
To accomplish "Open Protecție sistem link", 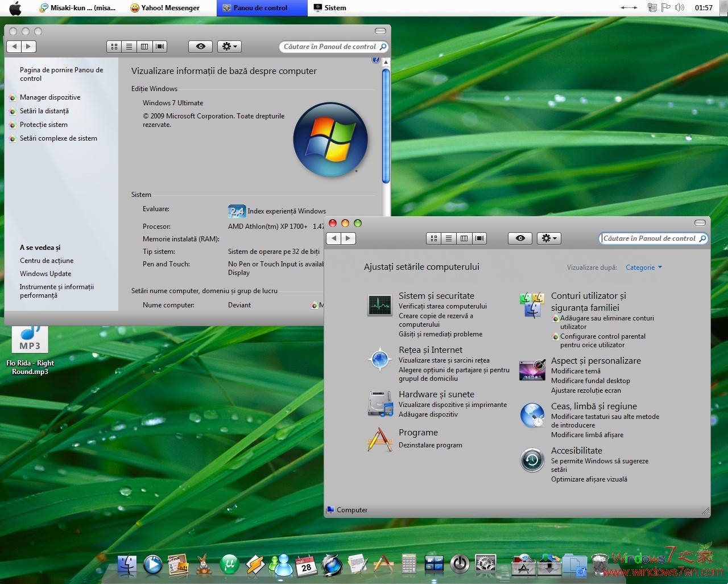I will click(x=44, y=125).
